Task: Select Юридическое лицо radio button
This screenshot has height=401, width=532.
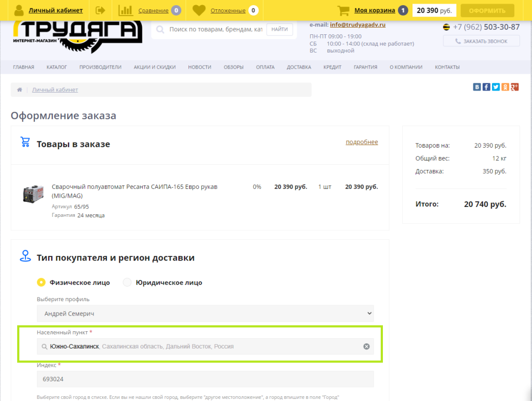Action: tap(127, 282)
